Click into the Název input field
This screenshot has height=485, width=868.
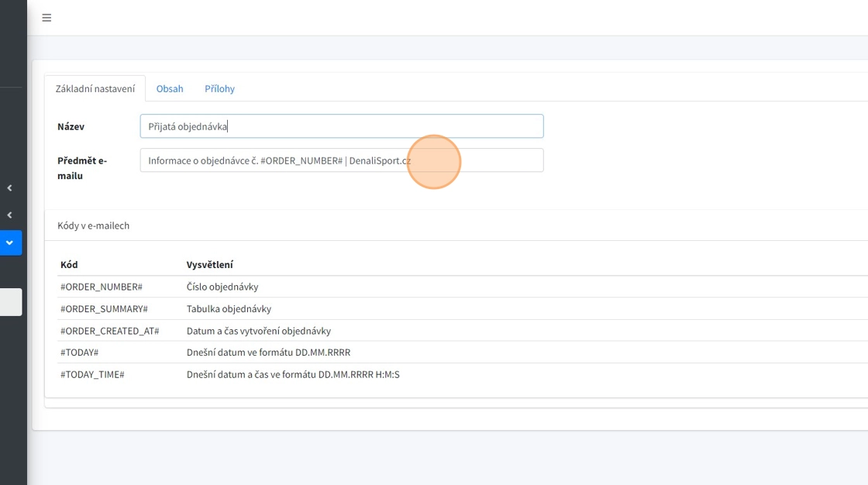pyautogui.click(x=341, y=126)
